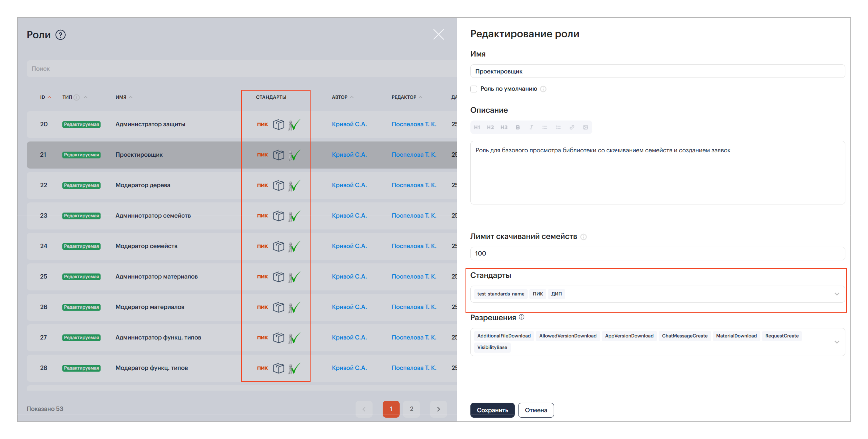Screen dimensions: 868x439
Task: Insert a bulleted list in description
Action: 544,127
